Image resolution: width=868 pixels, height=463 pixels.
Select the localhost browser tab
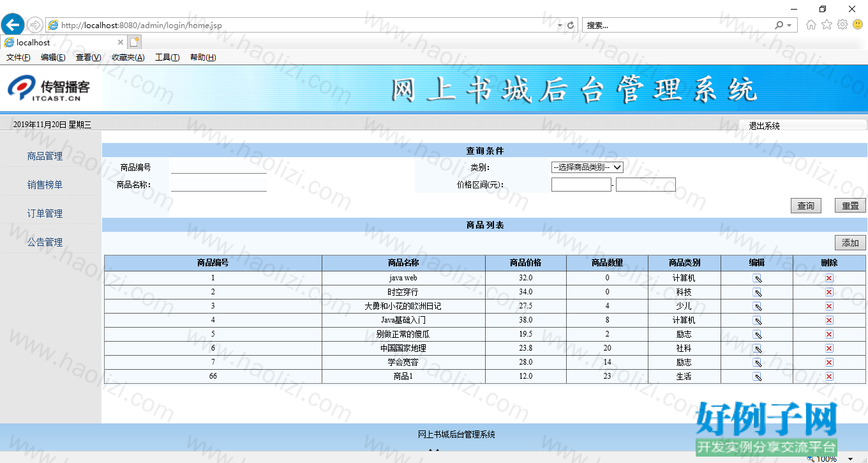[64, 42]
